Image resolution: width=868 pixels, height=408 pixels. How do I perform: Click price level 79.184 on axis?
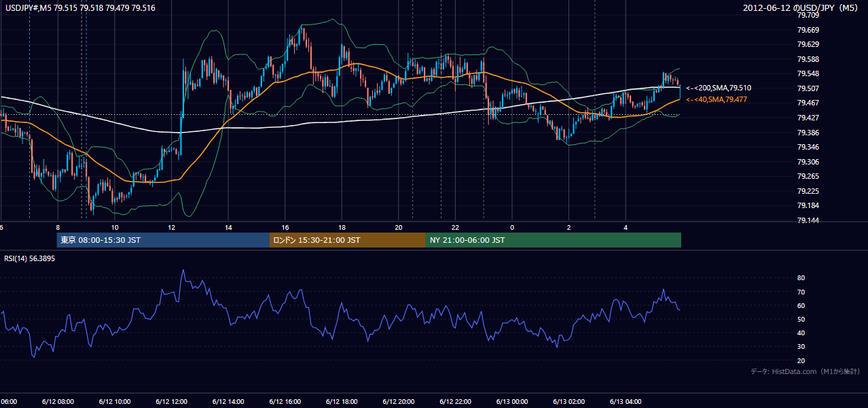(808, 205)
